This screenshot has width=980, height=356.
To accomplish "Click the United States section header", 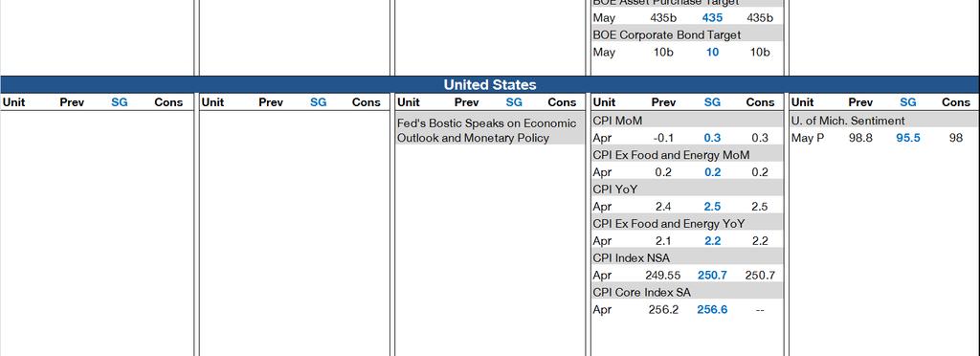I will (x=489, y=84).
